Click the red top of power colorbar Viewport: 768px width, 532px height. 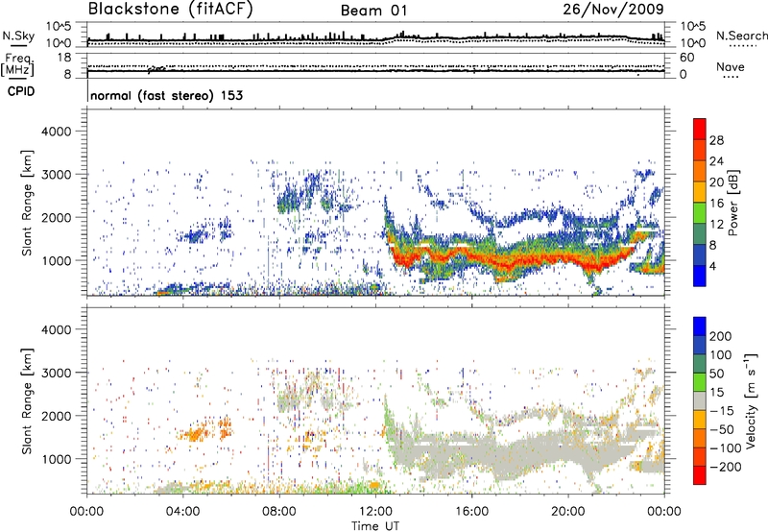pos(700,130)
